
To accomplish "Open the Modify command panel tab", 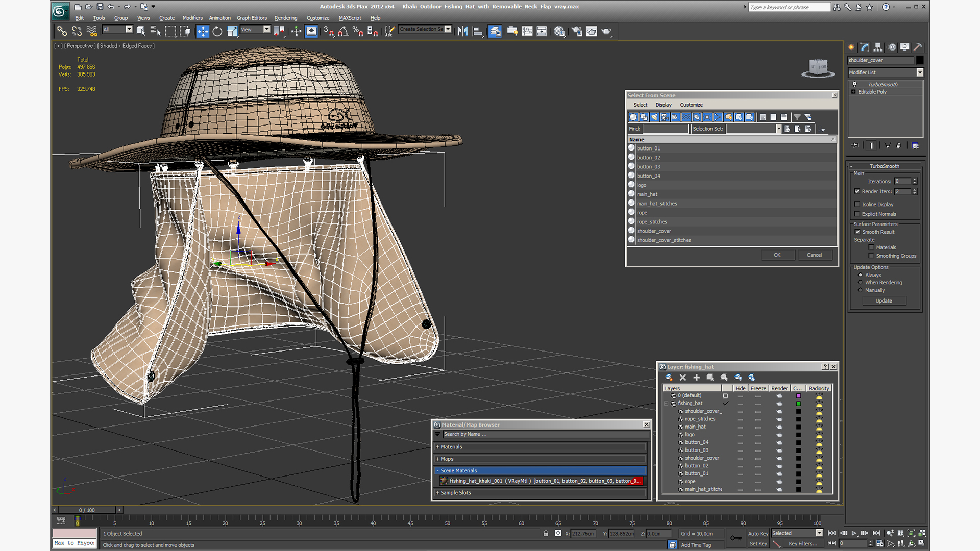I will [x=865, y=47].
